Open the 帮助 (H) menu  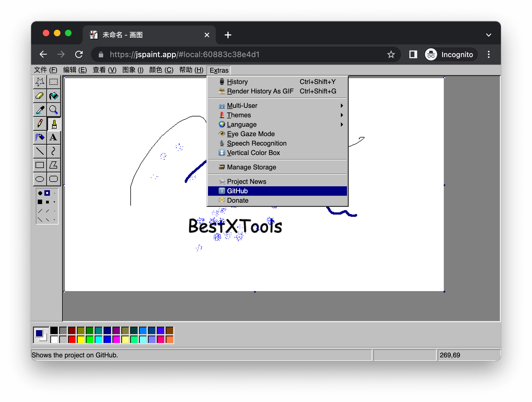tap(191, 70)
